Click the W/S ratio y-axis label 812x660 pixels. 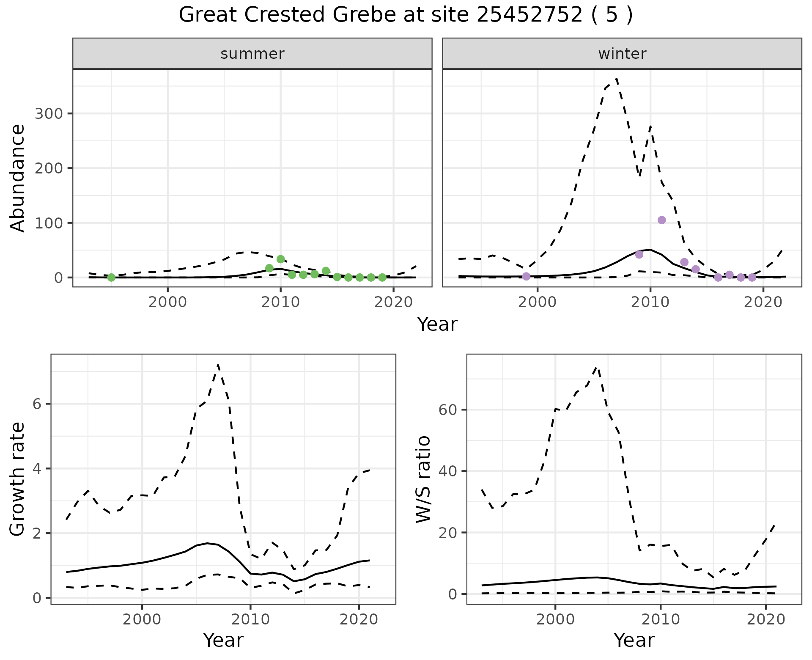point(423,479)
